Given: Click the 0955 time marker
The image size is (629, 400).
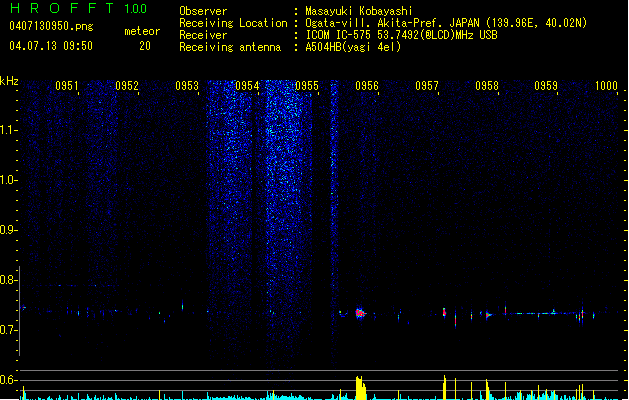Looking at the screenshot, I should [307, 86].
